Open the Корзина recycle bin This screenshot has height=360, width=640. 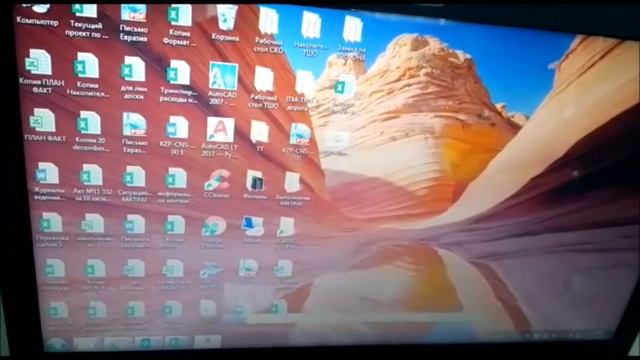[225, 23]
